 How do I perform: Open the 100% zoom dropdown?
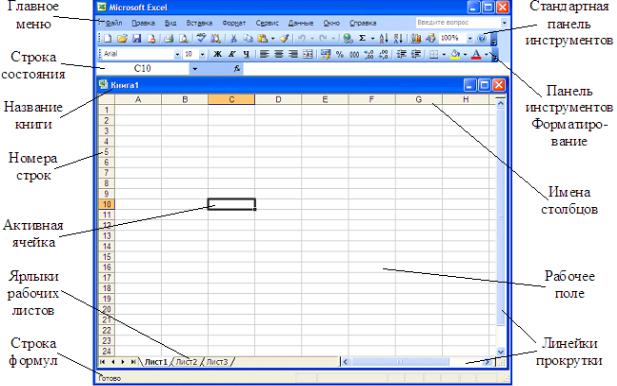pos(469,39)
